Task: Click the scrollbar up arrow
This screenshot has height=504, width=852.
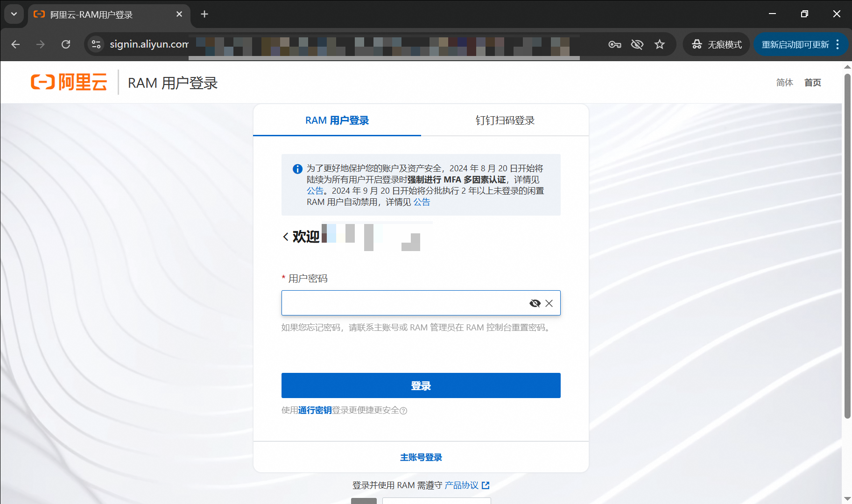Action: point(847,67)
